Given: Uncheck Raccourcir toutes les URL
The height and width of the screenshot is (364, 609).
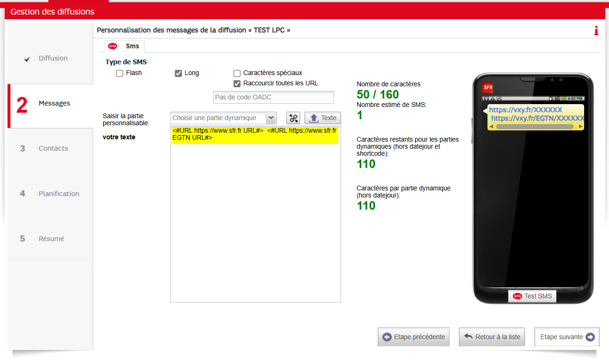Looking at the screenshot, I should [237, 83].
